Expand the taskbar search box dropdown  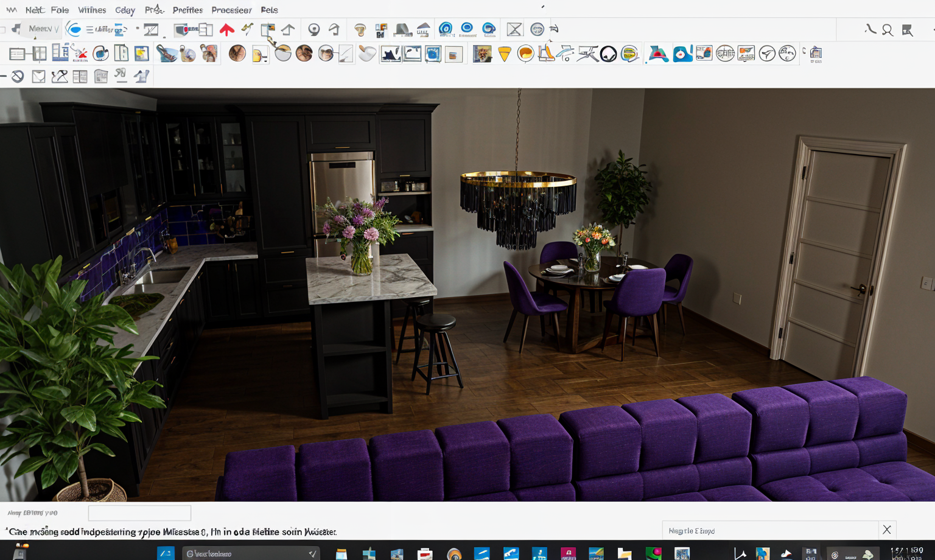312,553
